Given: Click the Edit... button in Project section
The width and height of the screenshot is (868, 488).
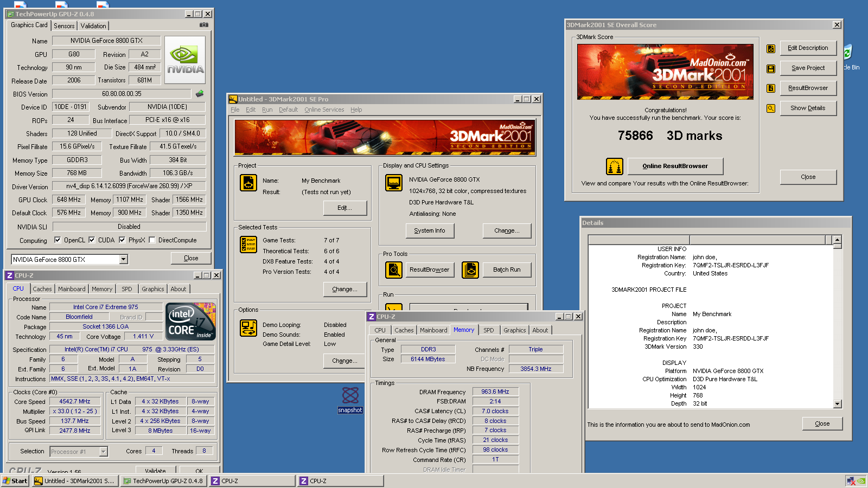Looking at the screenshot, I should pos(345,208).
